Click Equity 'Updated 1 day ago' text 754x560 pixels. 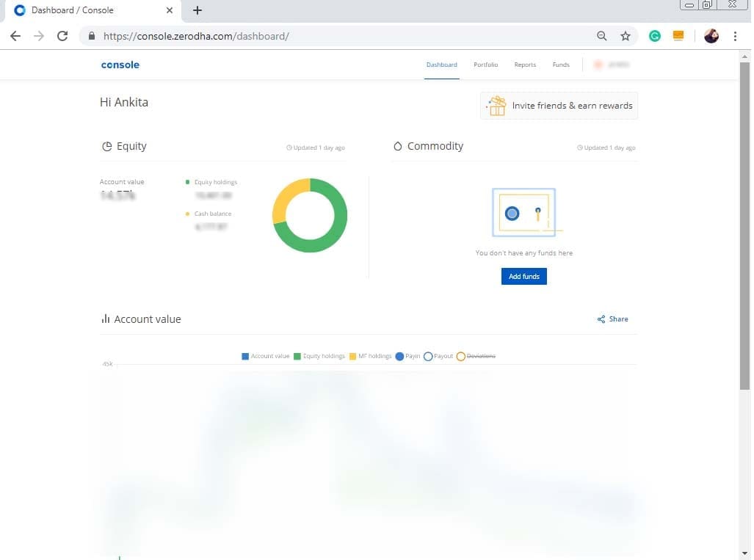[316, 148]
